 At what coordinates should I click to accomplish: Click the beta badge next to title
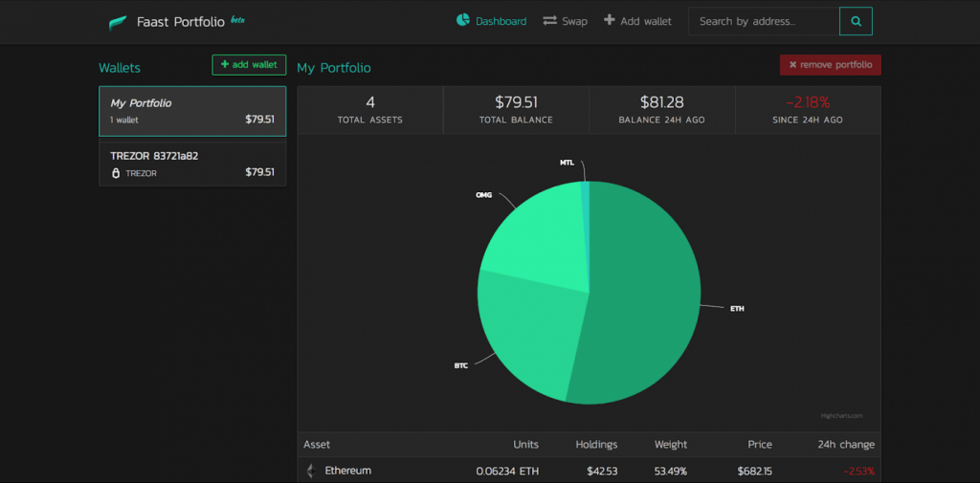tap(237, 20)
